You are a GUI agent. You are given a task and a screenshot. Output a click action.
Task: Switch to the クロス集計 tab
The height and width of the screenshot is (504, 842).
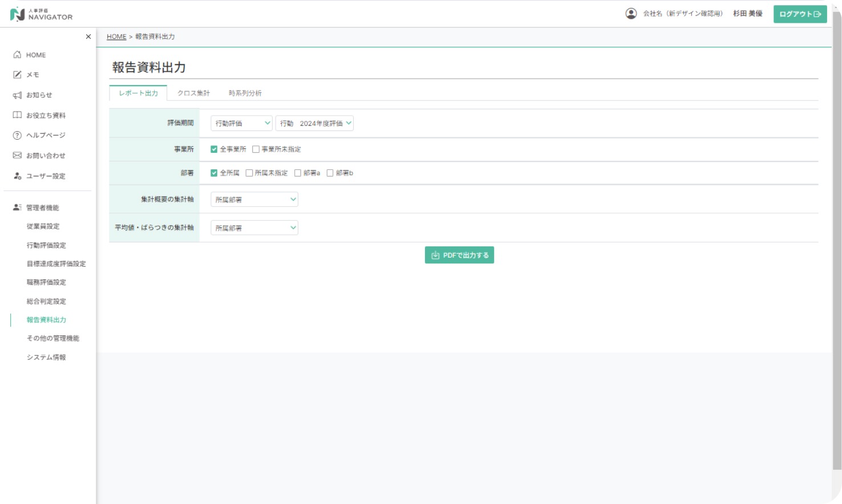[193, 93]
